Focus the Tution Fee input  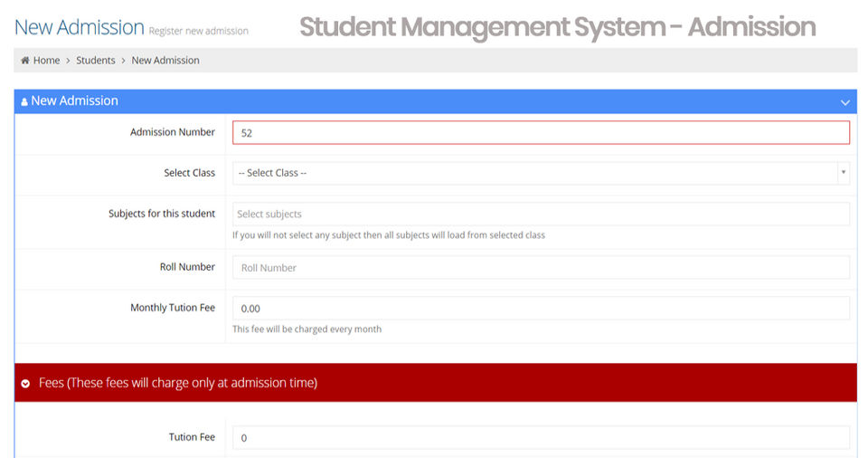(541, 437)
